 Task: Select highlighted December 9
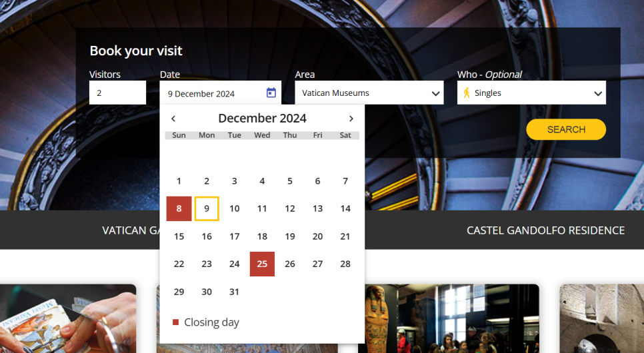207,208
